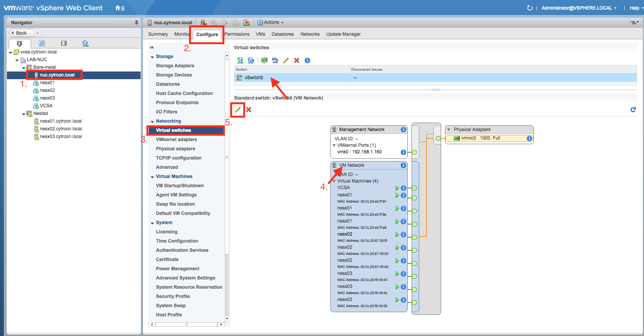
Task: Click Add host networking icon
Action: tap(240, 60)
